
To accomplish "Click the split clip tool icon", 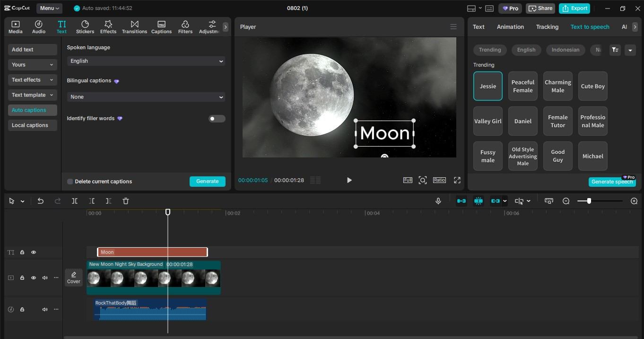I will tap(75, 201).
